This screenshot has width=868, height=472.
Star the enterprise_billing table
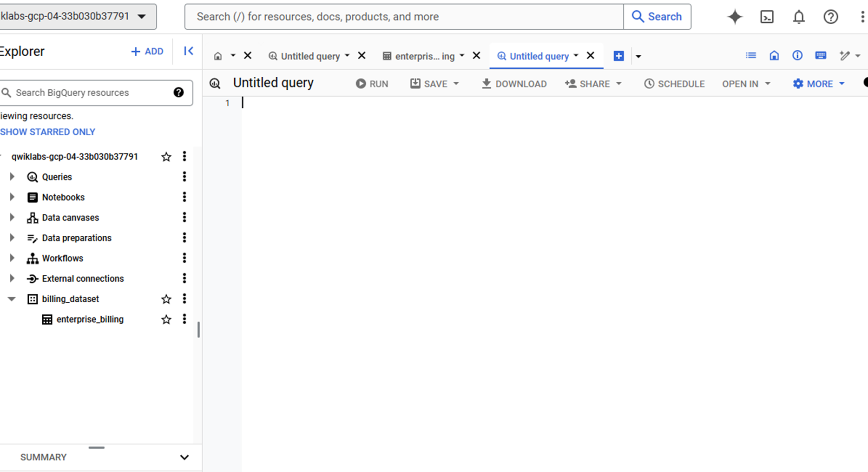tap(166, 319)
